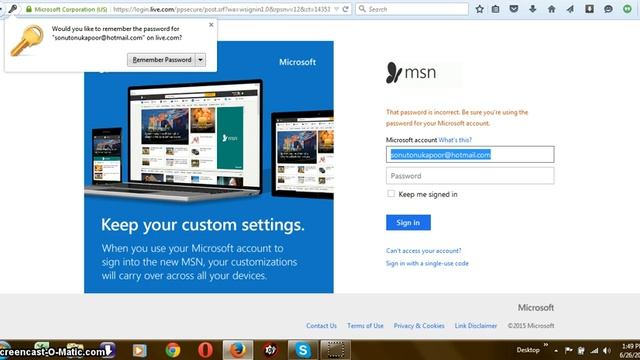Save page to Pocket

pyautogui.click(x=514, y=9)
